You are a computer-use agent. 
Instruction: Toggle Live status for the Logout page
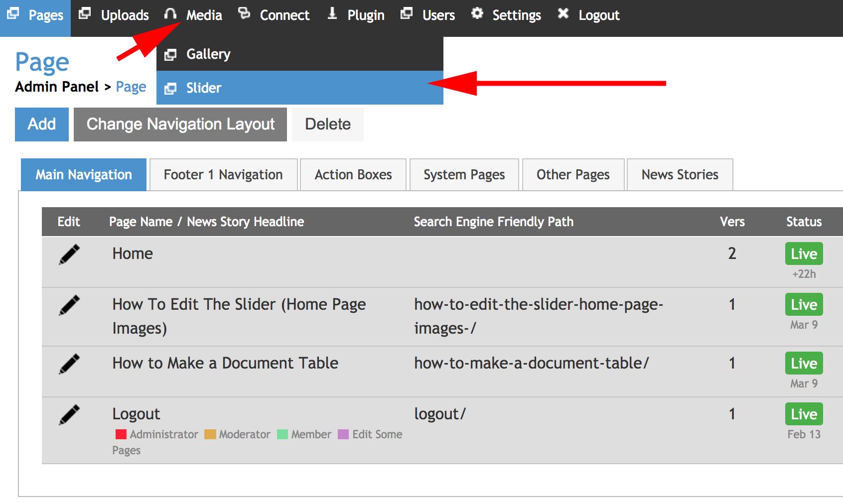[x=803, y=413]
